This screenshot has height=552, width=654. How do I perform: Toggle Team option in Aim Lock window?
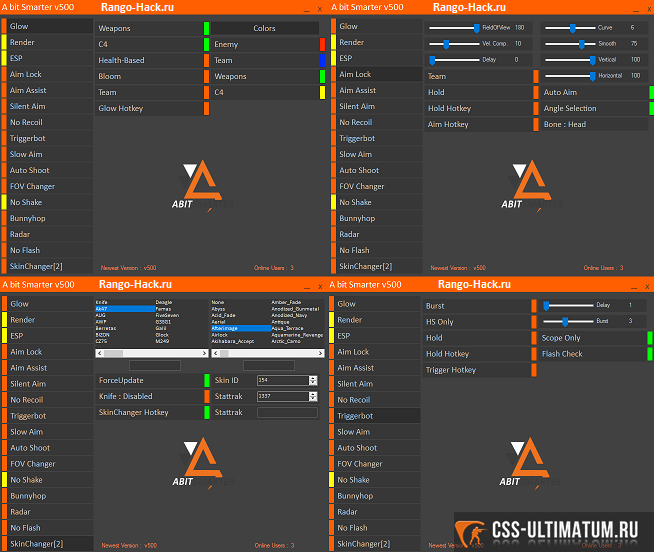pos(481,76)
